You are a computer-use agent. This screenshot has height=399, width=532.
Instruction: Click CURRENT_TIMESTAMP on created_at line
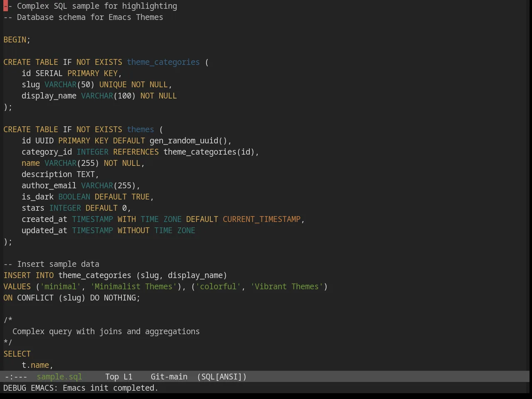pos(261,219)
